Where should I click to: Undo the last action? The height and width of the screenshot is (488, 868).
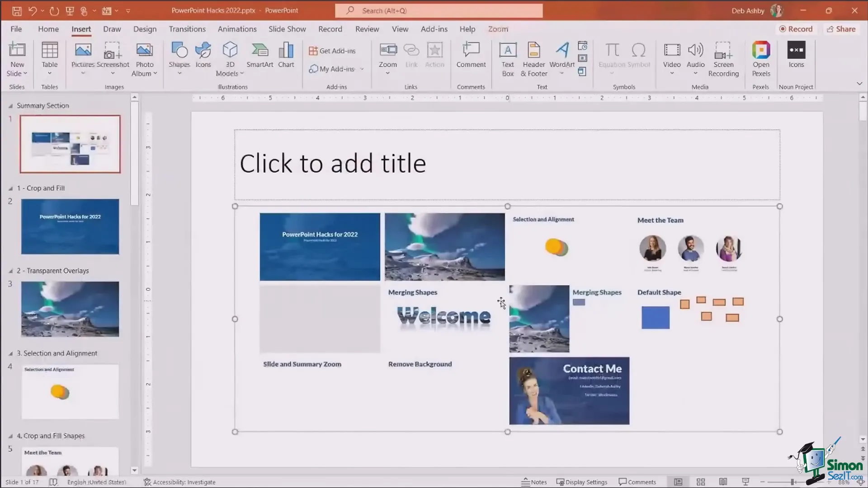[x=32, y=10]
